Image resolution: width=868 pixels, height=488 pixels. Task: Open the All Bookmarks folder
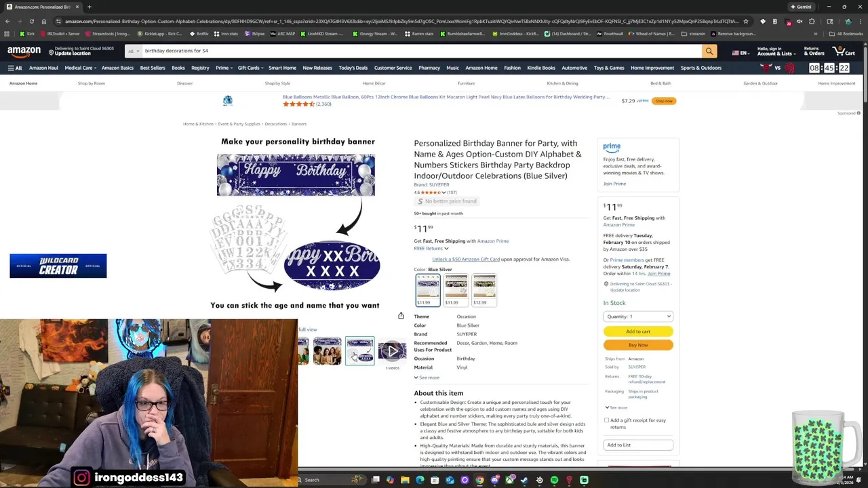[x=847, y=33]
